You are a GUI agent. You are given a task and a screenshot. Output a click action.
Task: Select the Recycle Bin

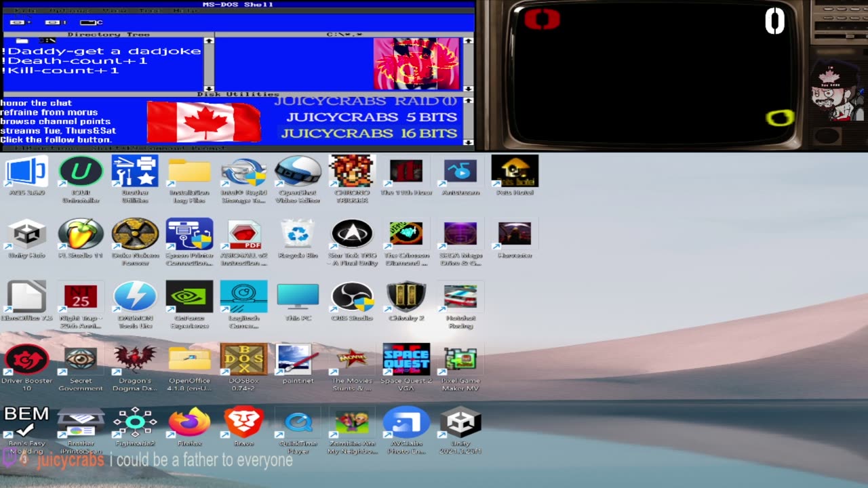(298, 239)
